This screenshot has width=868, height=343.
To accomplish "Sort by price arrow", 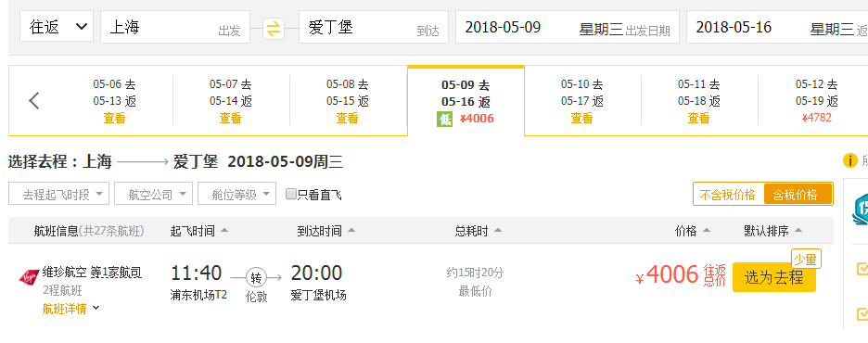I will 707,231.
